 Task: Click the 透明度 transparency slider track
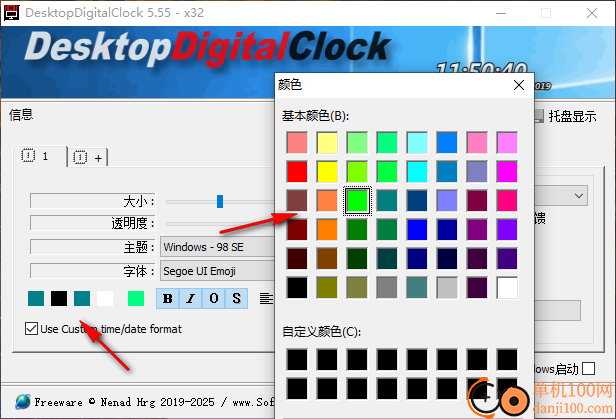pyautogui.click(x=220, y=223)
